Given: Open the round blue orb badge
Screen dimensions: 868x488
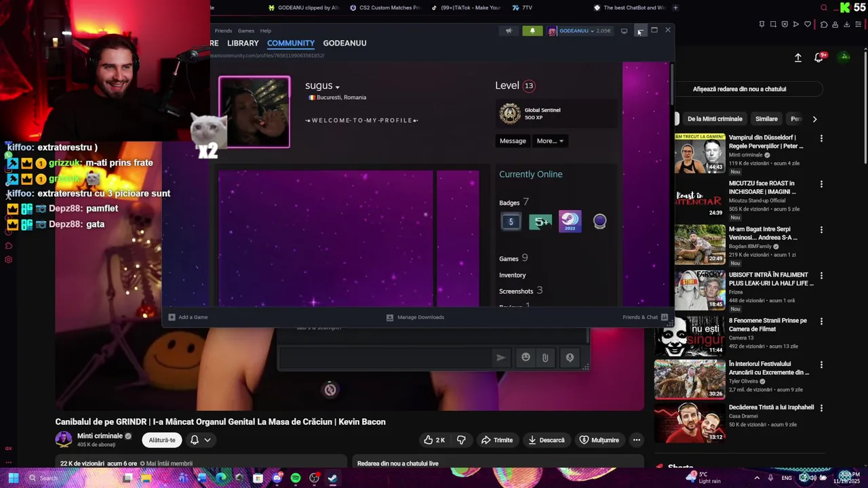Looking at the screenshot, I should (x=599, y=221).
